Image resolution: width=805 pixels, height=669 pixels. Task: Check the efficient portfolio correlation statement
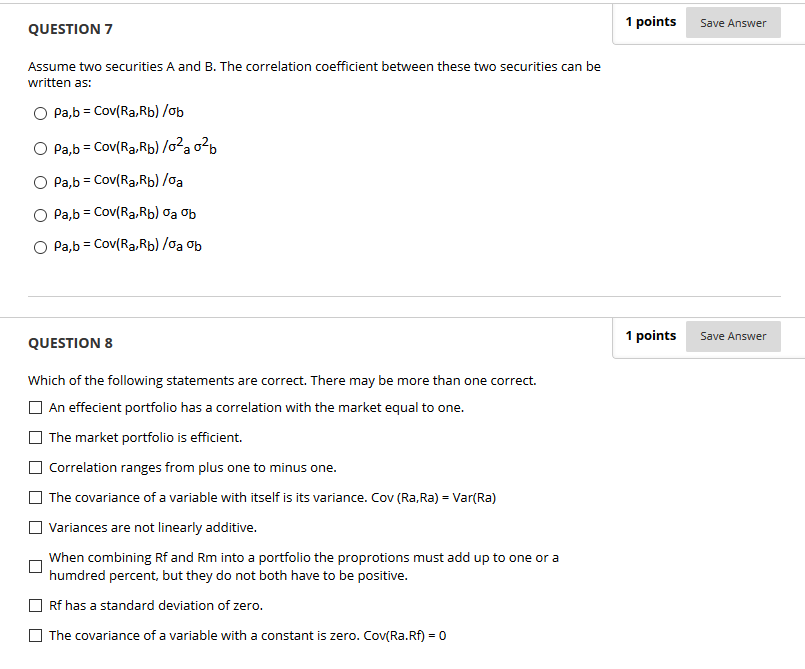point(35,407)
